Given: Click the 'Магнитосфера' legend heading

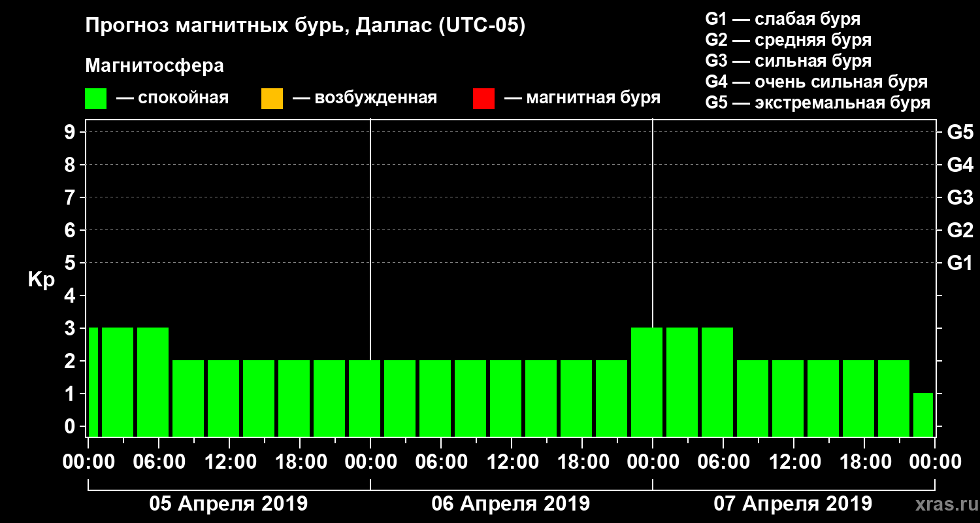Looking at the screenshot, I should (154, 66).
